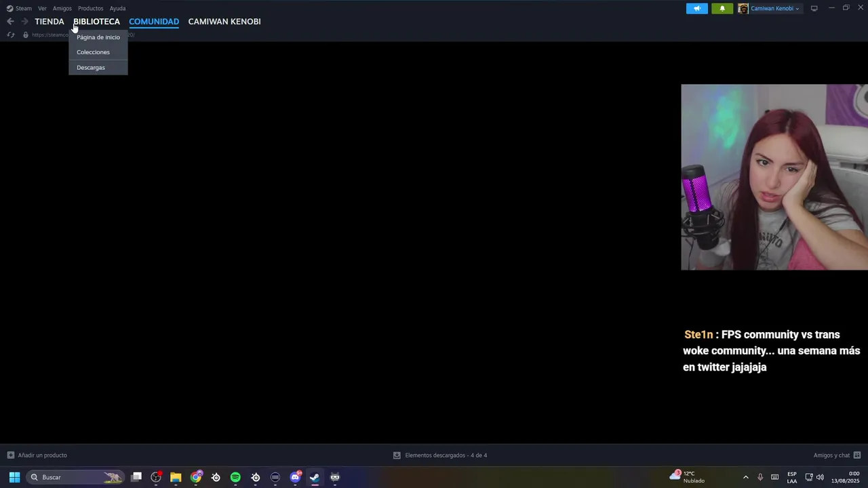Screen dimensions: 868x488
Task: Click Añadir un producto
Action: point(37,455)
